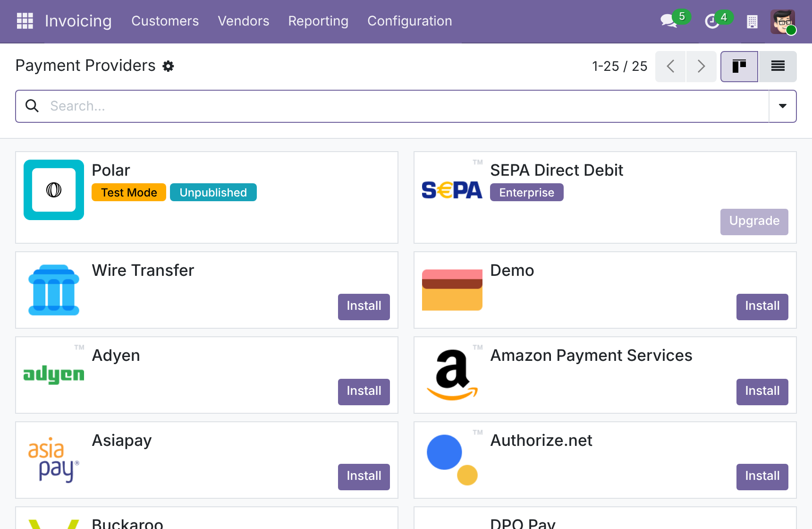This screenshot has width=812, height=529.
Task: Install the Authorize.net provider
Action: point(762,477)
